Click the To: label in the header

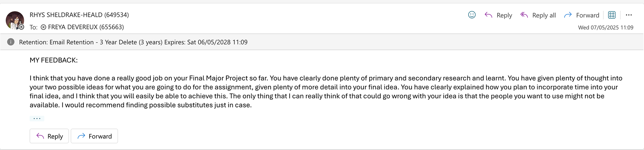coord(34,27)
